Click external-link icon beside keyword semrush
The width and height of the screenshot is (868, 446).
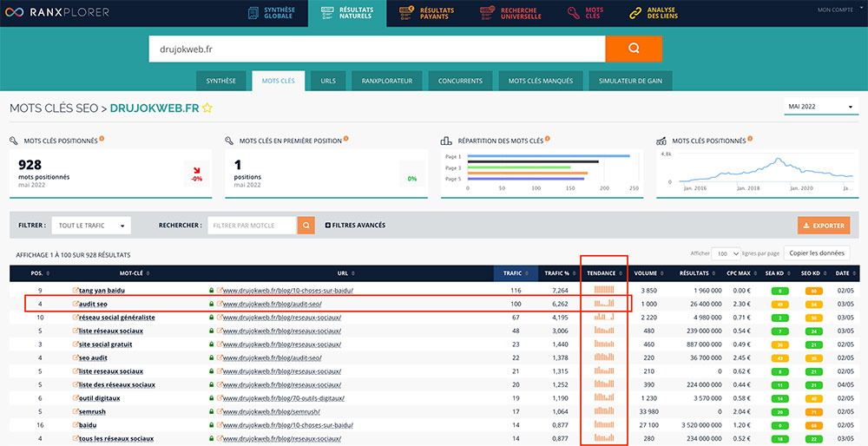coord(76,411)
